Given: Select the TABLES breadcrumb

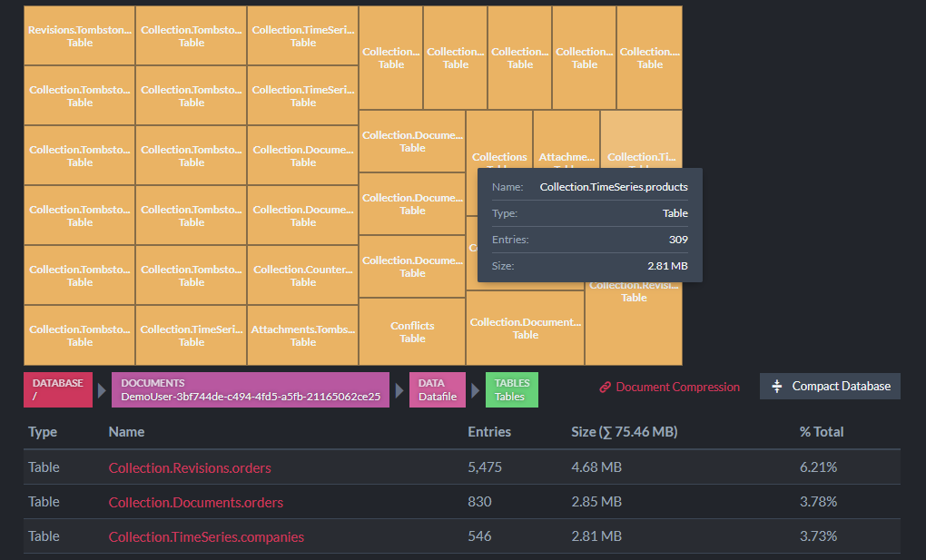Looking at the screenshot, I should tap(511, 390).
